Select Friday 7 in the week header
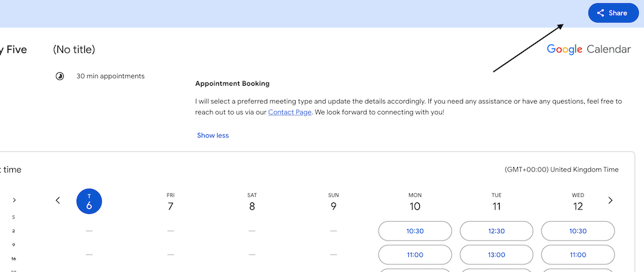 coord(171,202)
